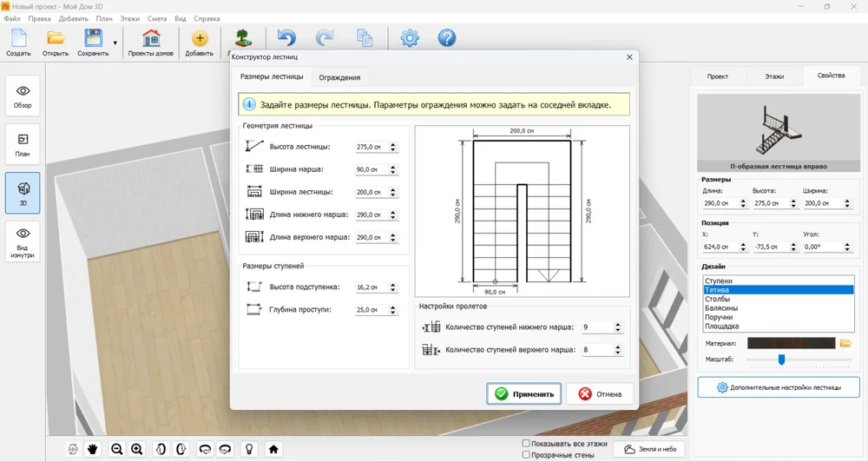Click the X position field 624,0 см
This screenshot has width=868, height=462.
coord(720,247)
